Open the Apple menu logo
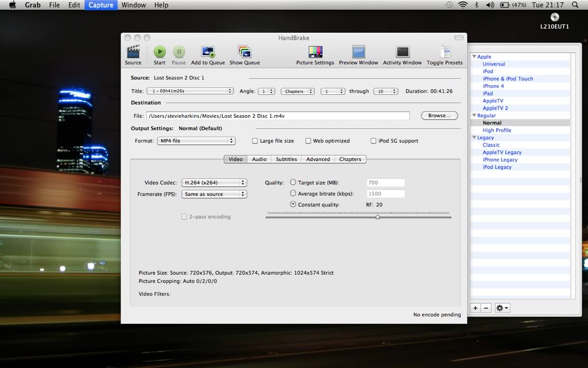 (13, 5)
